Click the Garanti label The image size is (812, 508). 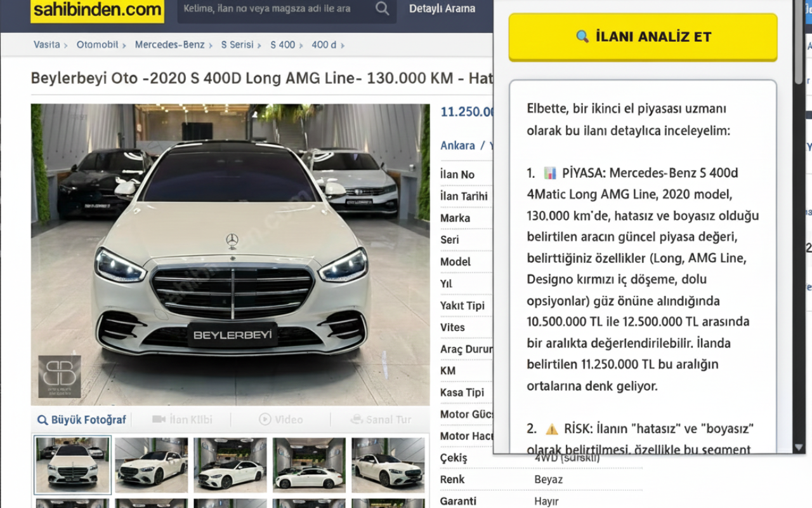coord(458,501)
